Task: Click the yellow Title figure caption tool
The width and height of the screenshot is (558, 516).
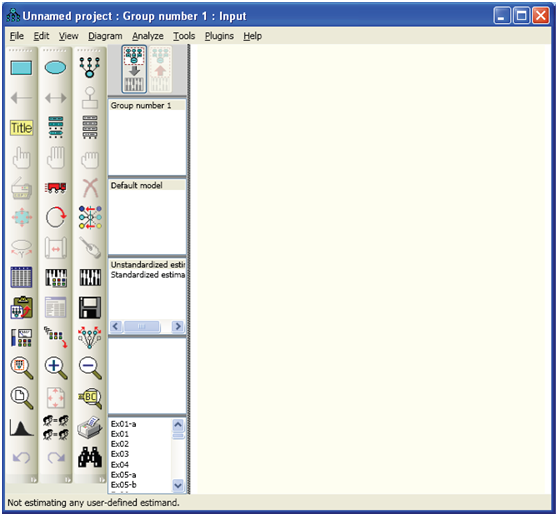Action: (21, 128)
